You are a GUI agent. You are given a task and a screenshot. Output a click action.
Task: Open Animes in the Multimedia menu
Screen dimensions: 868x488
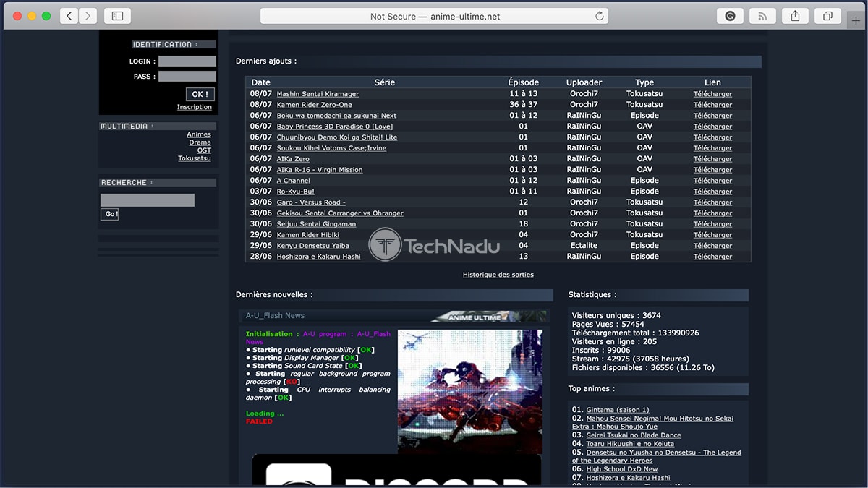point(199,134)
